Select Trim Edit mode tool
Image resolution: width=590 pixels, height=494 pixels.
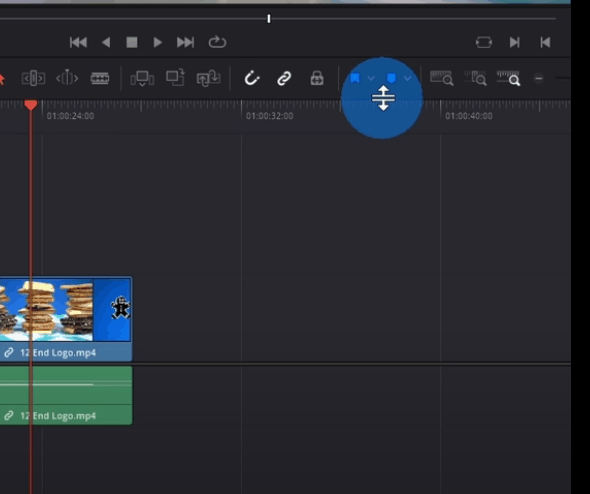[x=33, y=78]
